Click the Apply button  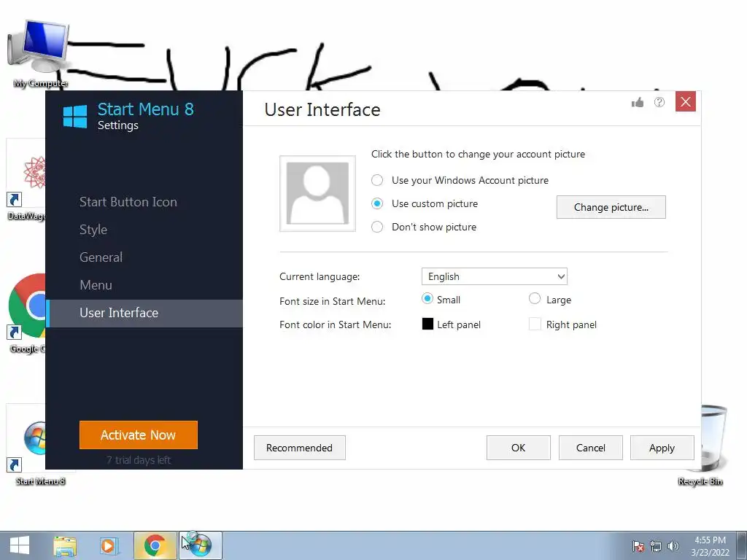[x=662, y=448]
